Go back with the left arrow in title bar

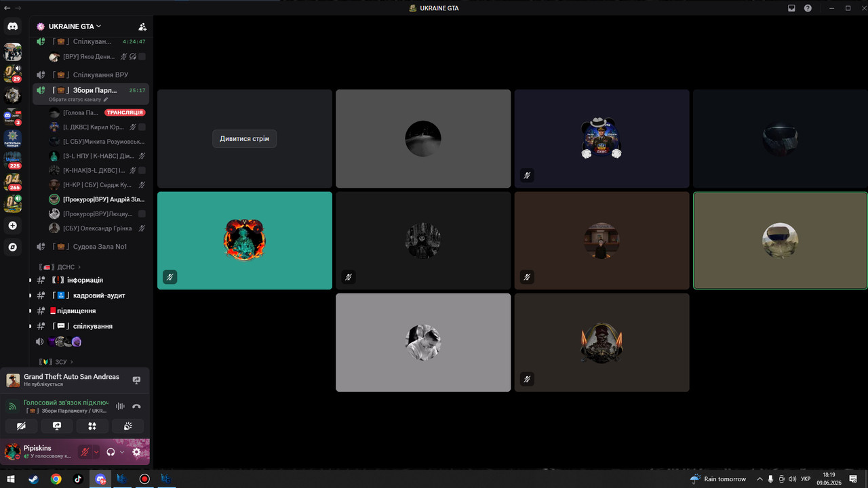click(7, 8)
